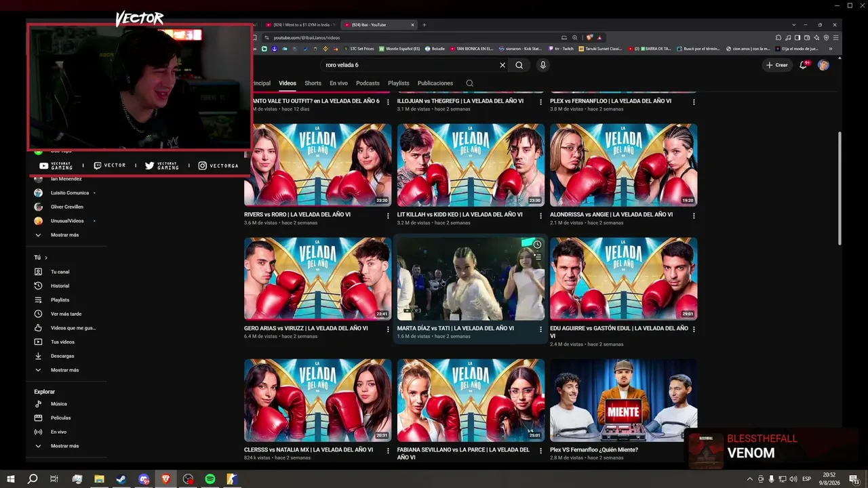
Task: Expand Mostrar más under Tú section
Action: [64, 370]
